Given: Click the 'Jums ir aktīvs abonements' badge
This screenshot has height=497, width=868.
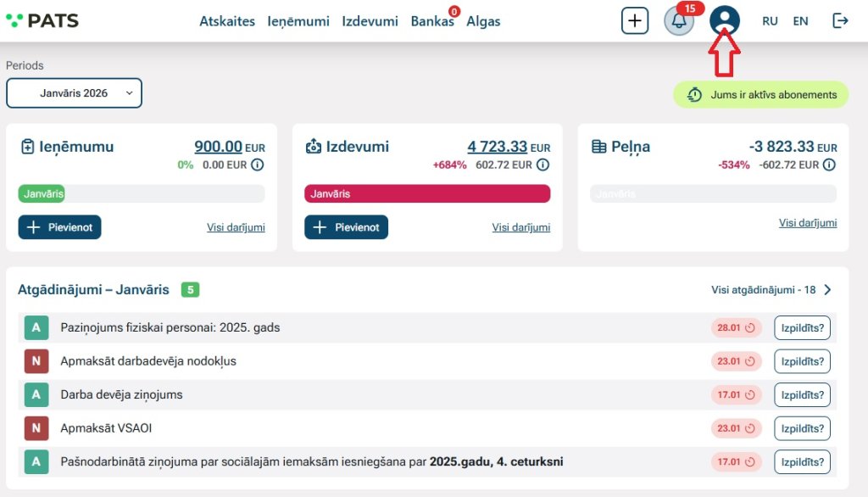Looking at the screenshot, I should 760,94.
